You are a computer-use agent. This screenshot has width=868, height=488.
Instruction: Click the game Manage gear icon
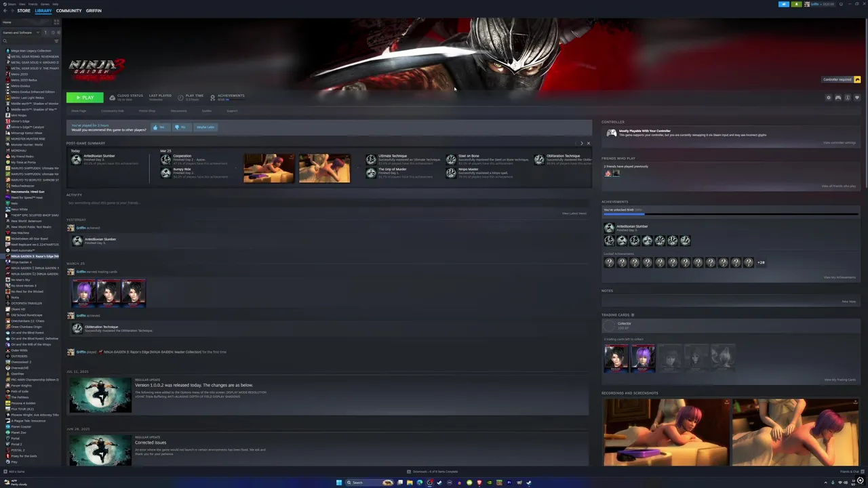pyautogui.click(x=828, y=98)
